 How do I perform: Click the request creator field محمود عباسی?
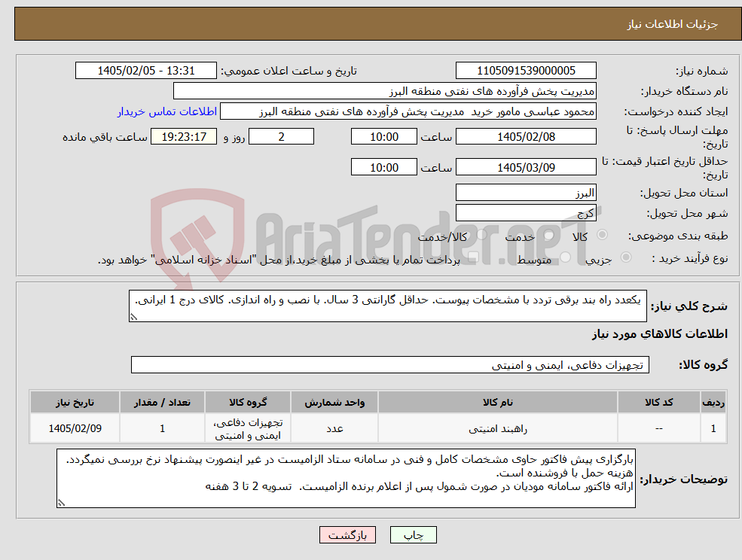[408, 111]
